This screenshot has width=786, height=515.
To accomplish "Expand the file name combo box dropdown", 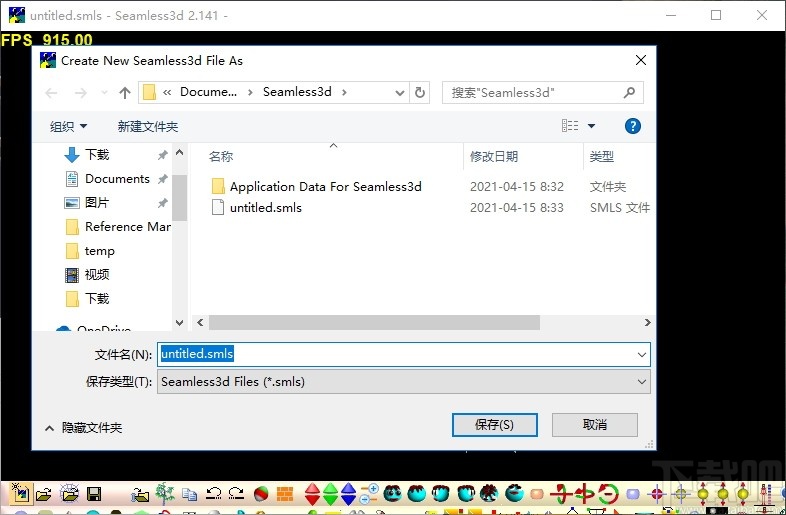I will 642,355.
